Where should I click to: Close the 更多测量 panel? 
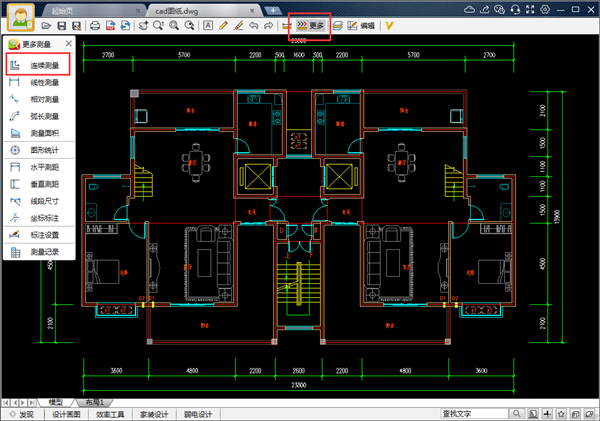[x=68, y=45]
